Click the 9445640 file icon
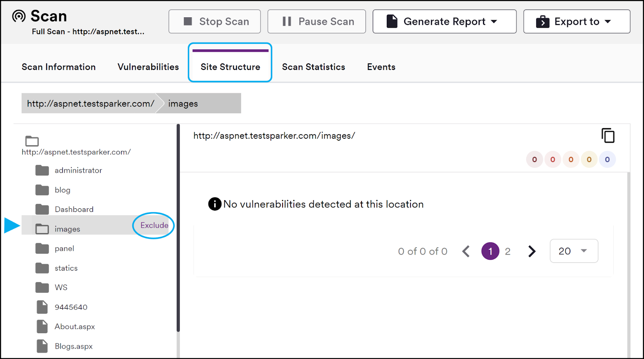 [x=42, y=307]
